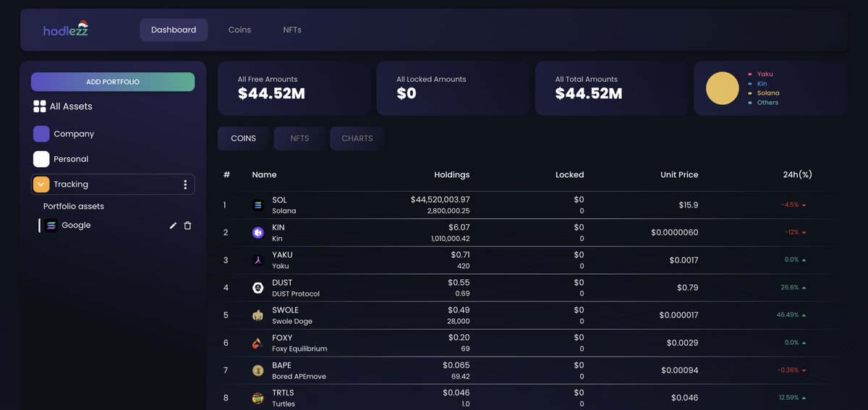
Task: Open the COINS sub-tab
Action: tap(243, 138)
